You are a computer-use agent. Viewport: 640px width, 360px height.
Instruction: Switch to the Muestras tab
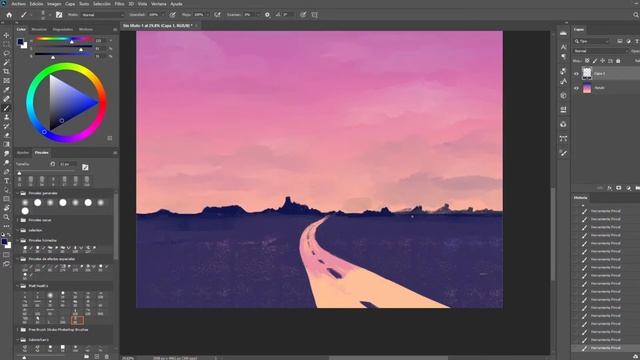(39, 29)
